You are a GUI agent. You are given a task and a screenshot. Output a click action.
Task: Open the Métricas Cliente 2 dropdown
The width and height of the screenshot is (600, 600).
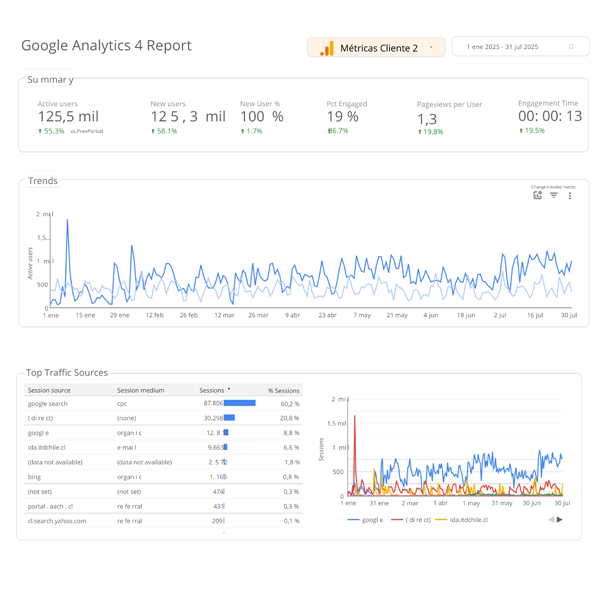coord(376,48)
